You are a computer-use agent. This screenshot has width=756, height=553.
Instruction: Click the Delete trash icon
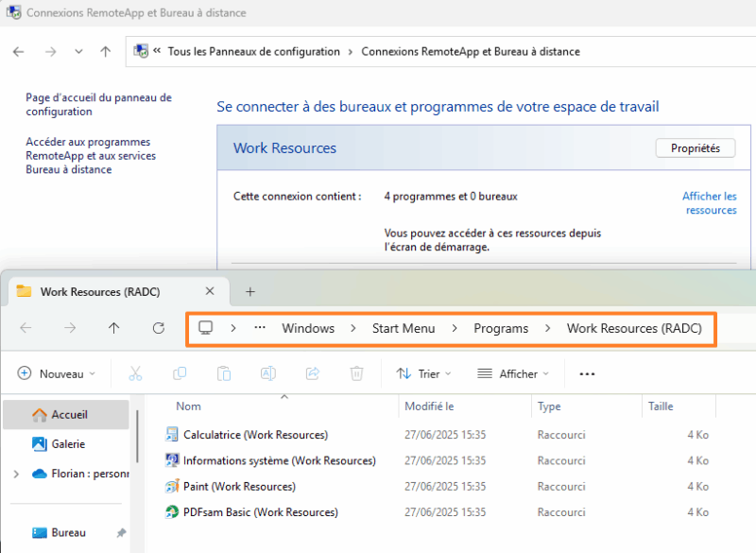click(x=356, y=373)
